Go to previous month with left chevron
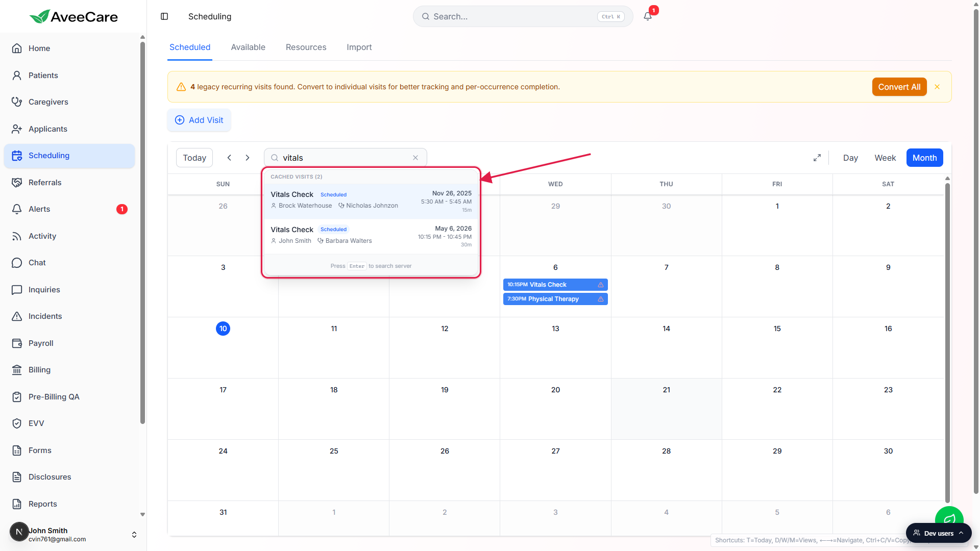The height and width of the screenshot is (551, 980). (x=229, y=158)
